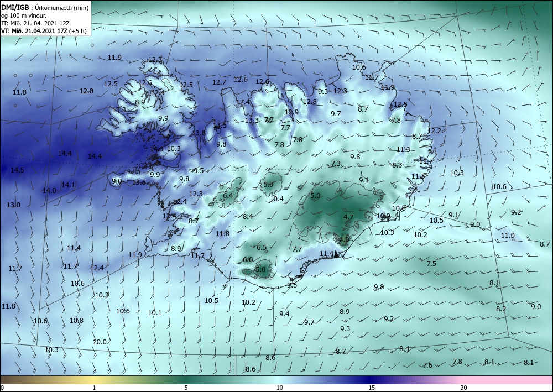553x392 pixels.
Task: Select the 14.5 value on the map
Action: pos(17,170)
